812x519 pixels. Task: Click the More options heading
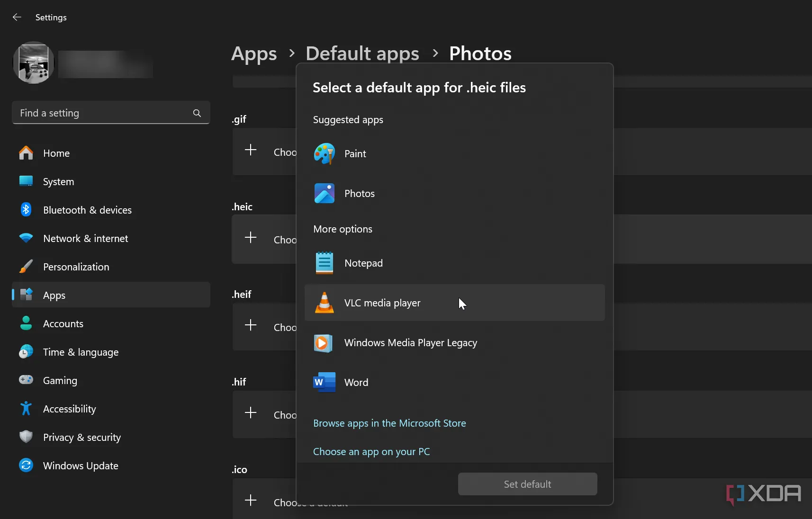343,229
